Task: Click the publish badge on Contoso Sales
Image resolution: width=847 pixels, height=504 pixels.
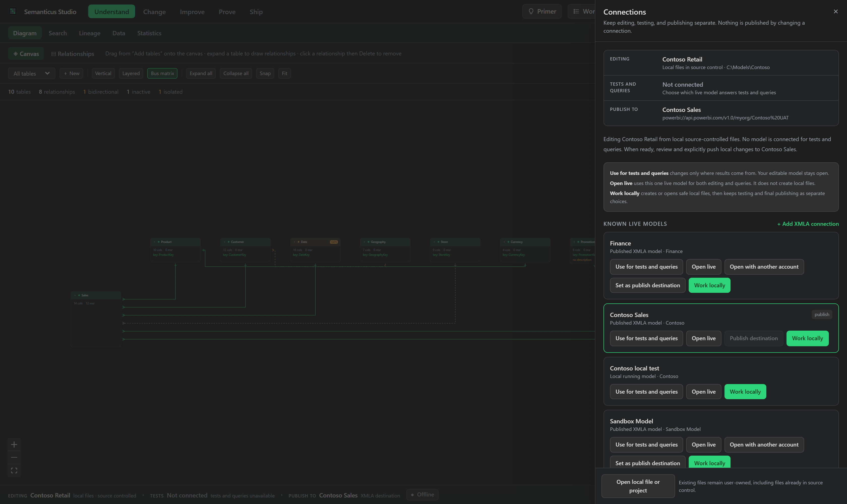Action: (822, 314)
